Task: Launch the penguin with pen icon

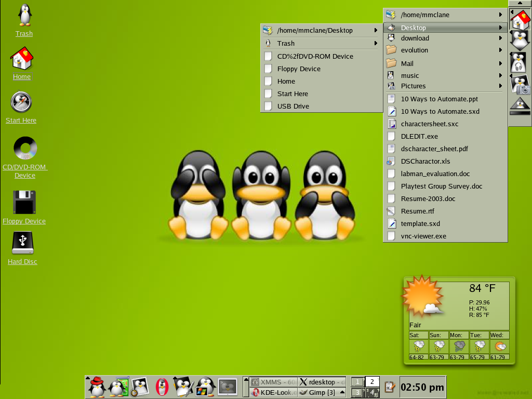Action: [x=183, y=387]
